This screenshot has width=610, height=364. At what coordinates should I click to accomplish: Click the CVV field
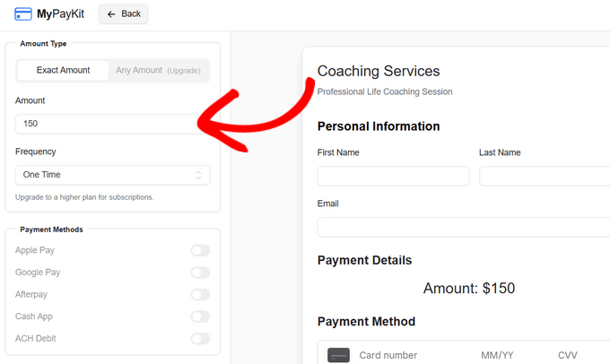[x=568, y=355]
